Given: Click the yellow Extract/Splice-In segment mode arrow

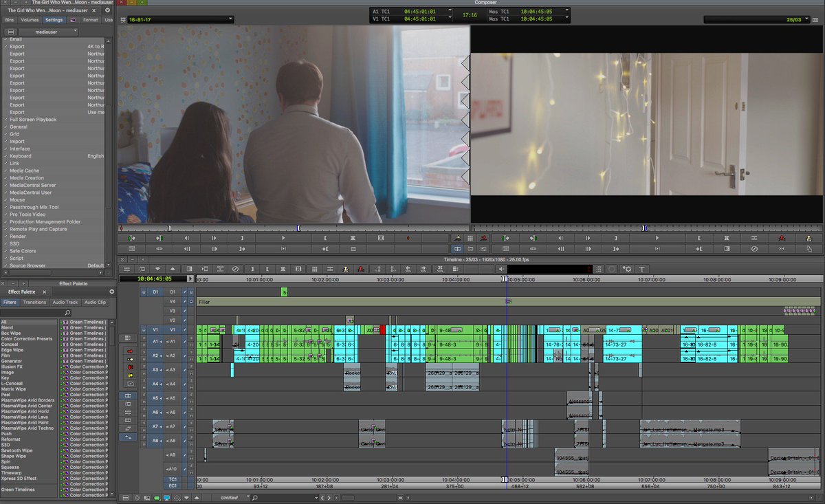Looking at the screenshot, I should (131, 359).
